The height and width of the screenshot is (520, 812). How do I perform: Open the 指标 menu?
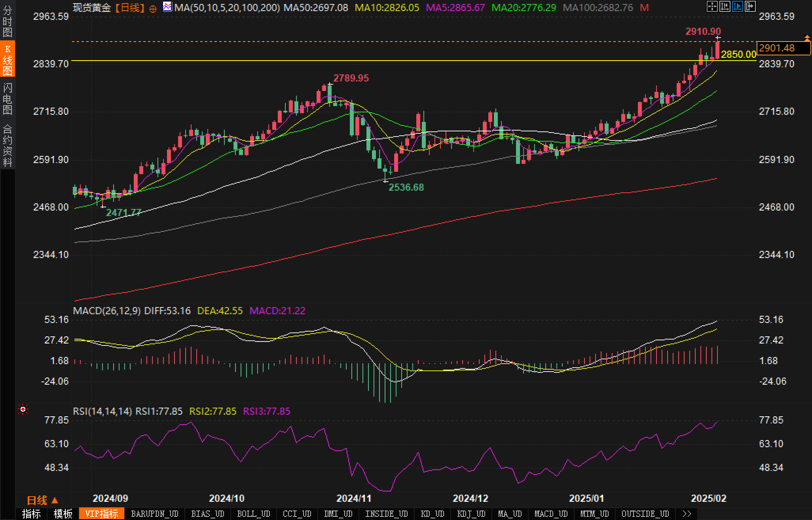(31, 514)
